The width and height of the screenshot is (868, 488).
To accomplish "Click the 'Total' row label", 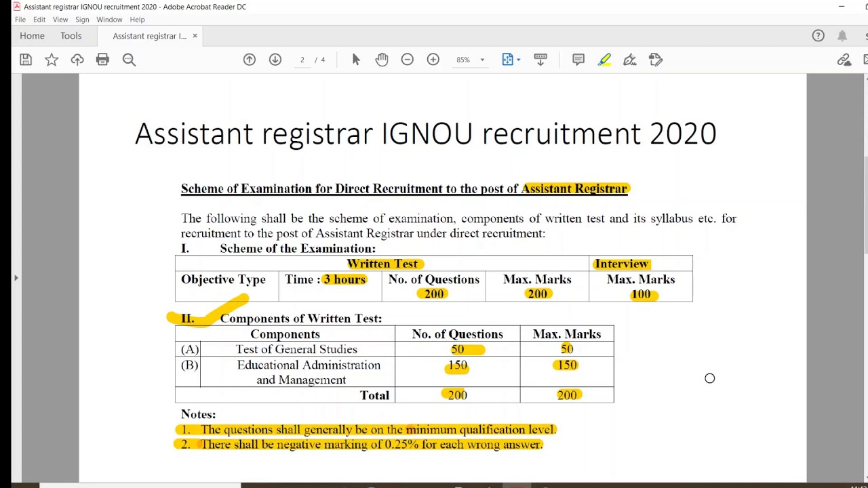I will (374, 395).
